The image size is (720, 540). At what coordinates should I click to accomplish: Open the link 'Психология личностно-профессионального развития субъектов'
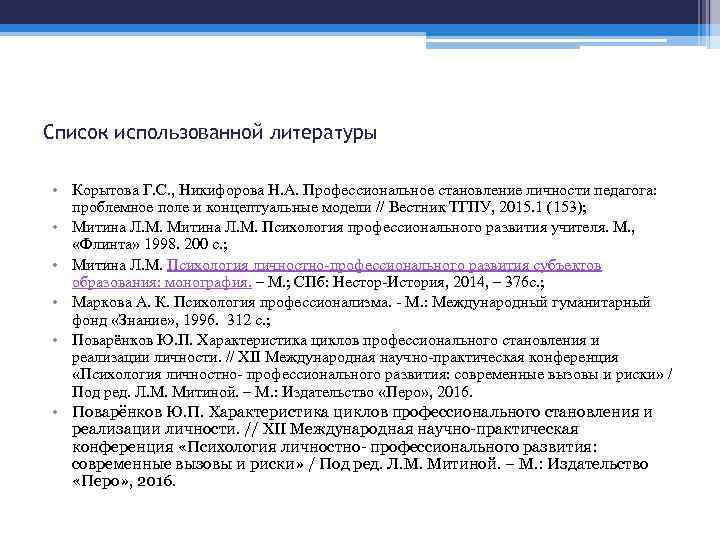click(x=384, y=265)
